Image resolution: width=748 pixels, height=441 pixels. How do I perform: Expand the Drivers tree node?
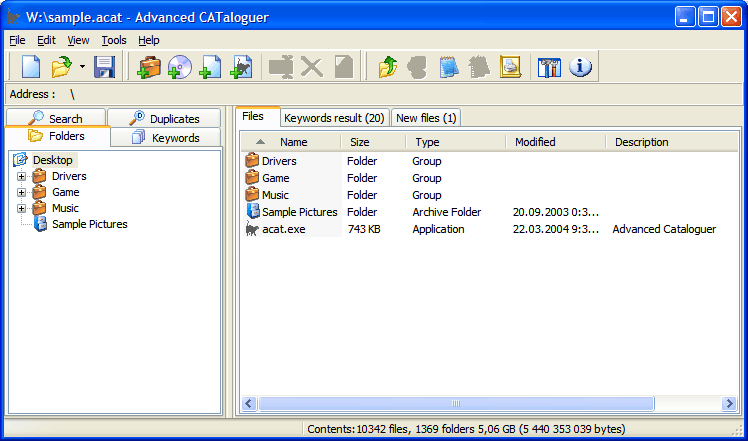(x=21, y=176)
